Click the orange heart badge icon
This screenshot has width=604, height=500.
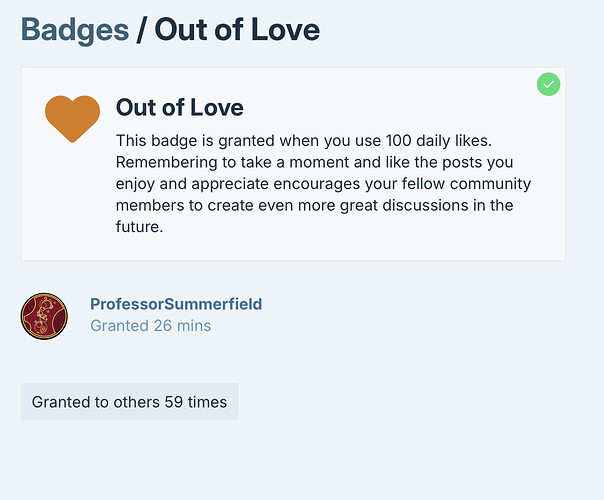coord(72,119)
